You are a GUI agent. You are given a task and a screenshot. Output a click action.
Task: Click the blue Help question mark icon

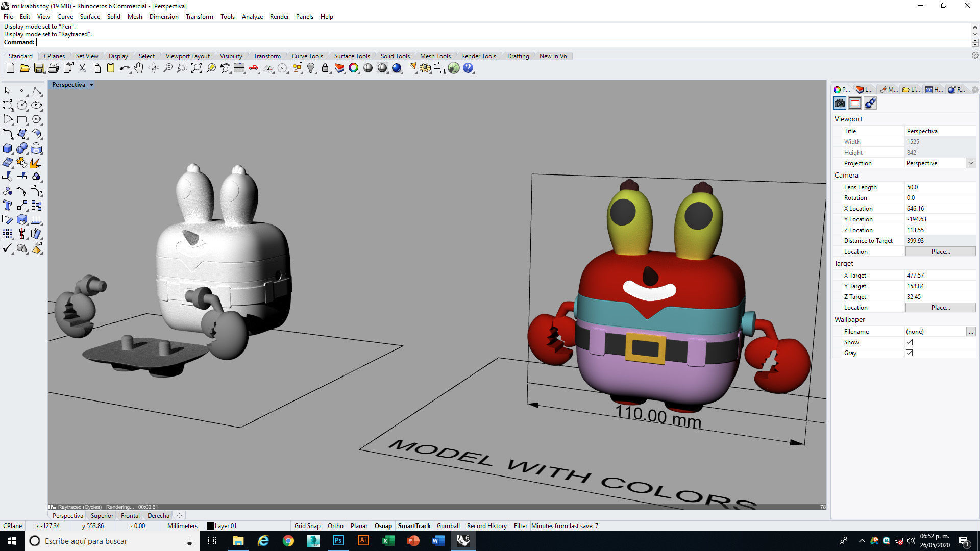468,68
